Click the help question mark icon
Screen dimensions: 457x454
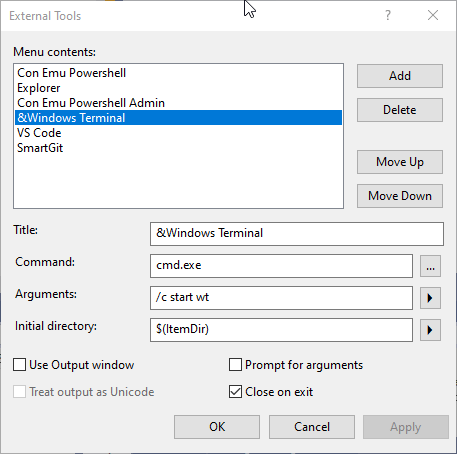388,15
